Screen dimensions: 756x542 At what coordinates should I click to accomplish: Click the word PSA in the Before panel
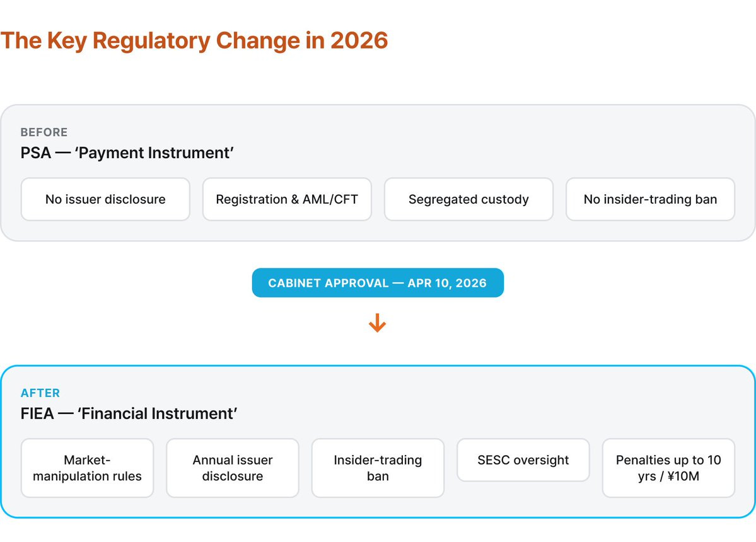pyautogui.click(x=36, y=153)
